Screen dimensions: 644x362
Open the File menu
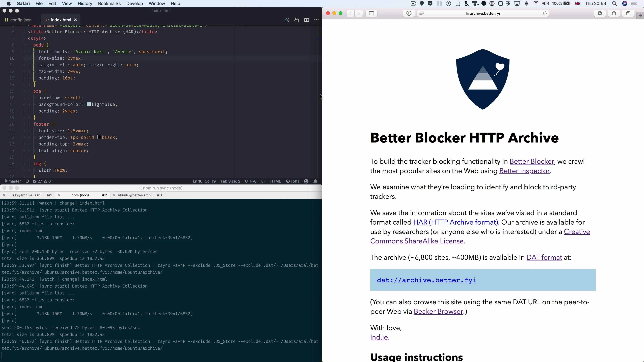[x=39, y=4]
